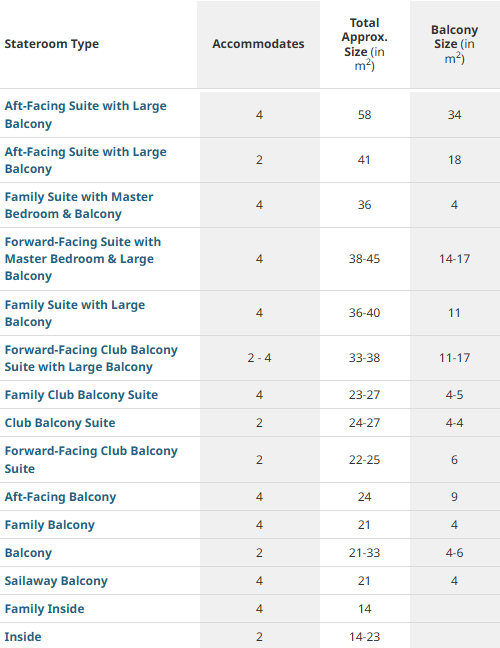Open the Family Suite with Large Balcony link

click(x=75, y=313)
